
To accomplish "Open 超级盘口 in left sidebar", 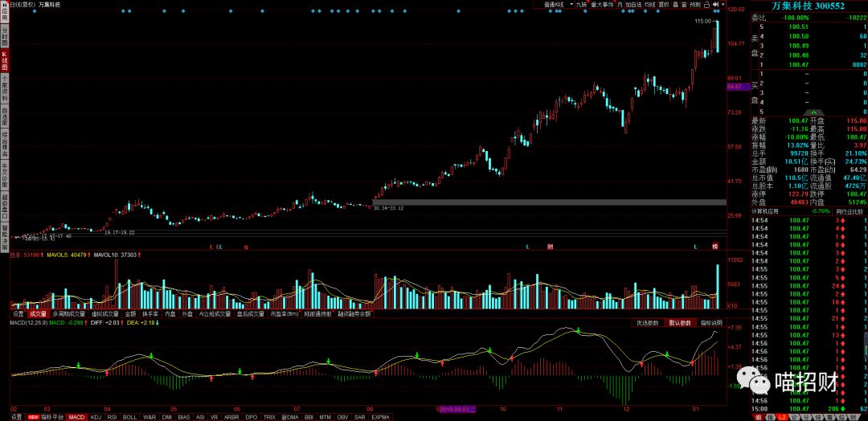I will coord(5,206).
